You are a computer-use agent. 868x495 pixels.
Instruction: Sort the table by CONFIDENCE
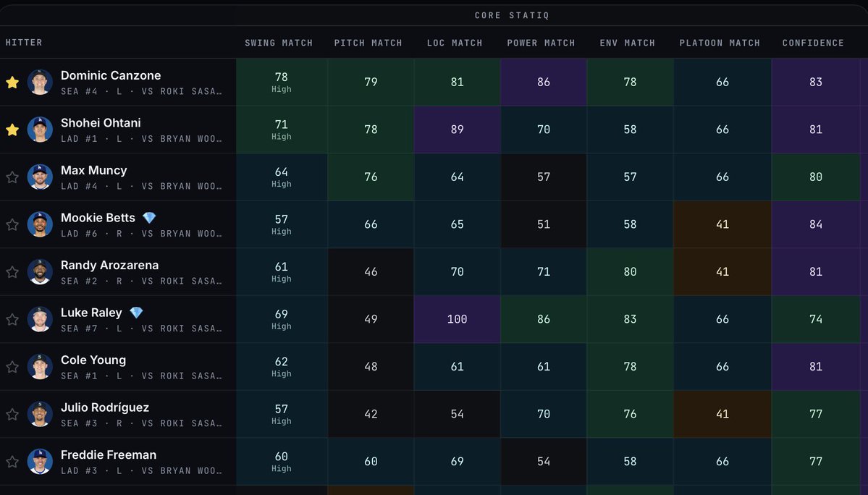813,43
